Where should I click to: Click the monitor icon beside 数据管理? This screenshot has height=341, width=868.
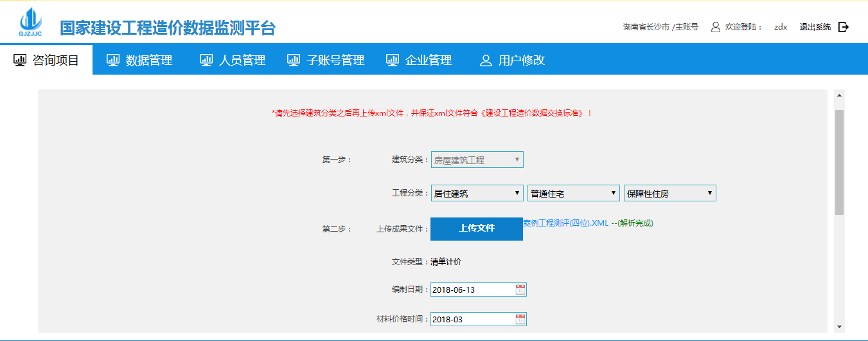click(x=113, y=60)
